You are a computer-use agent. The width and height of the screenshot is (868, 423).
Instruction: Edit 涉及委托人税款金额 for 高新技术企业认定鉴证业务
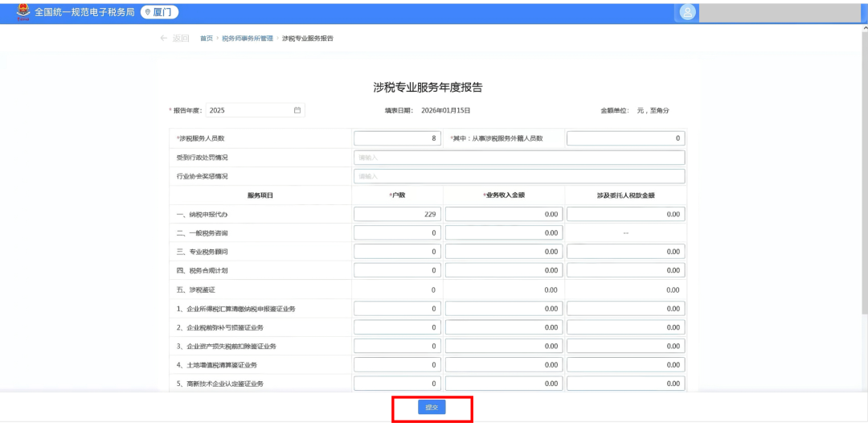pos(625,383)
